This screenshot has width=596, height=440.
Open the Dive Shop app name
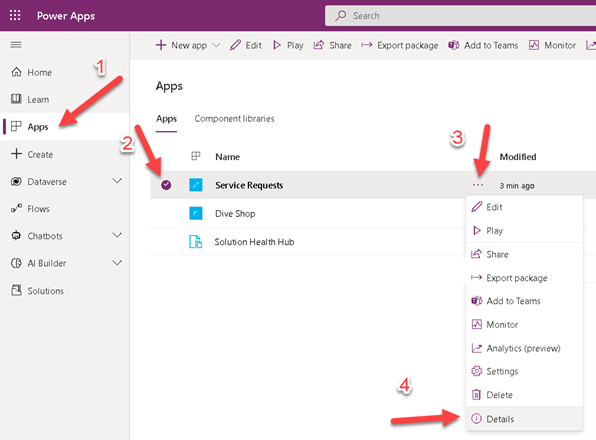pyautogui.click(x=235, y=214)
